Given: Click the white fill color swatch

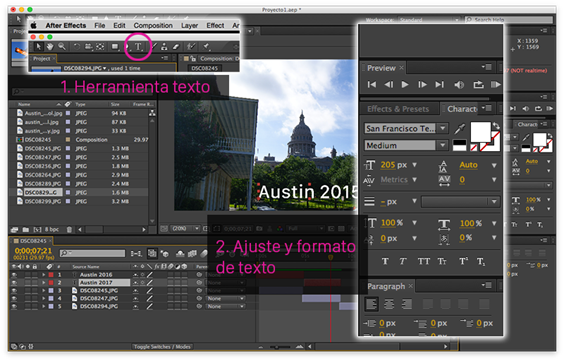Looking at the screenshot, I should point(481,132).
